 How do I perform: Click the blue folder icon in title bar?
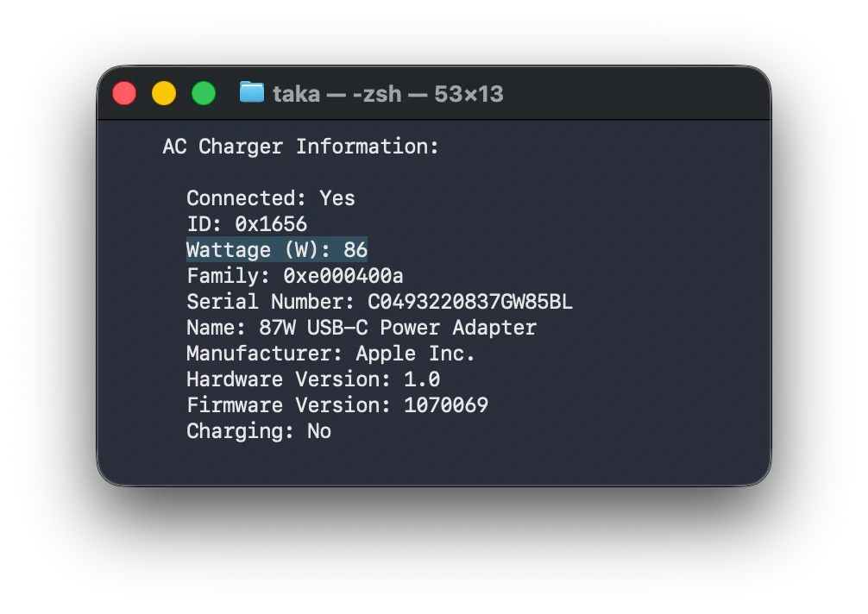251,92
